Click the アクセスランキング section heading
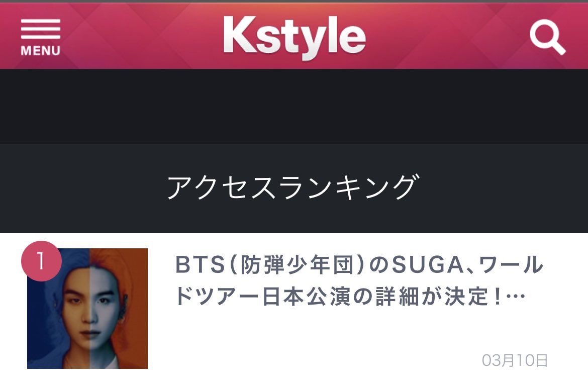 [293, 187]
